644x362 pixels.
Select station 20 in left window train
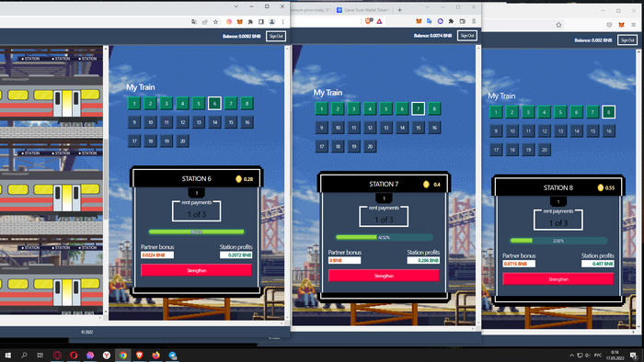pyautogui.click(x=182, y=141)
